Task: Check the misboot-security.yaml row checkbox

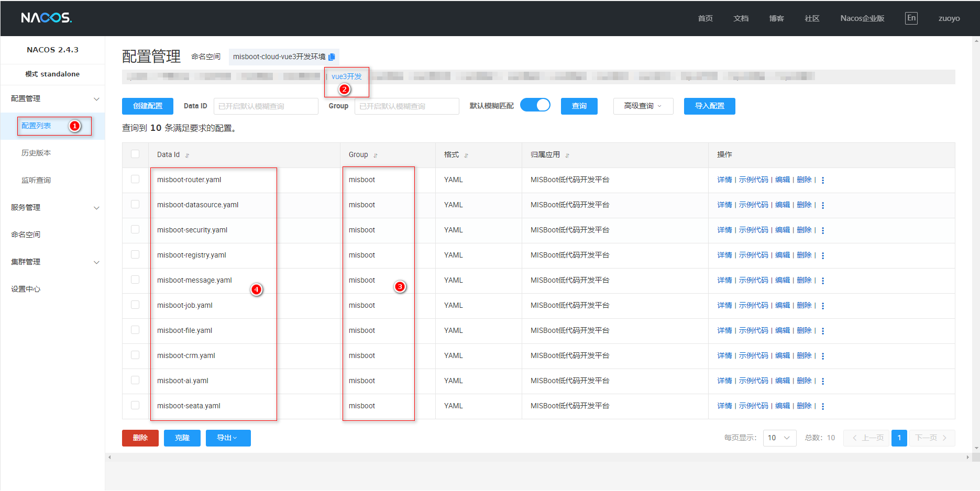Action: [x=135, y=229]
